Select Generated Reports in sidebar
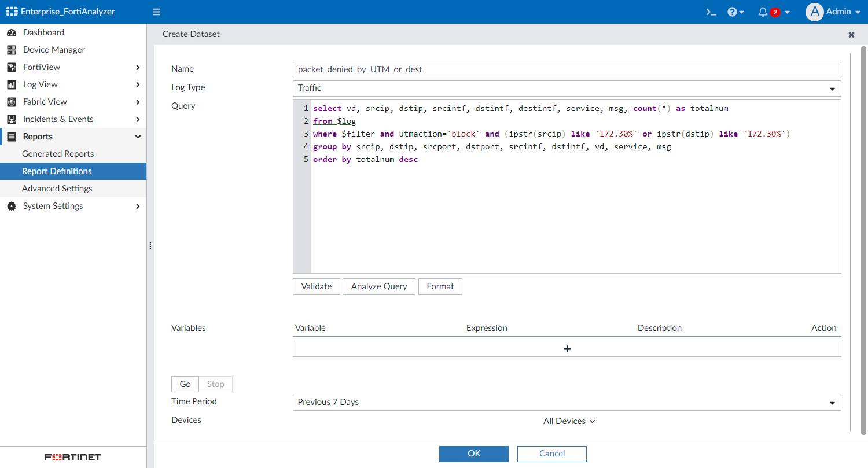The width and height of the screenshot is (868, 468). tap(58, 154)
